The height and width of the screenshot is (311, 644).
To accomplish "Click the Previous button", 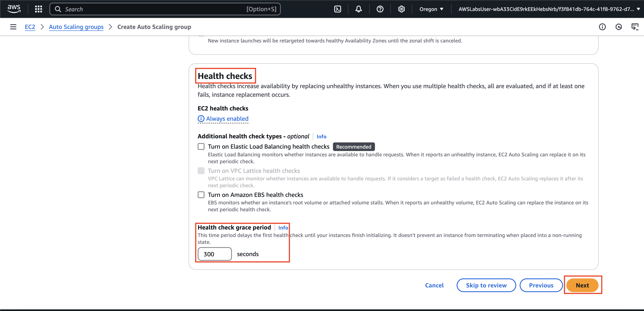I will 541,285.
